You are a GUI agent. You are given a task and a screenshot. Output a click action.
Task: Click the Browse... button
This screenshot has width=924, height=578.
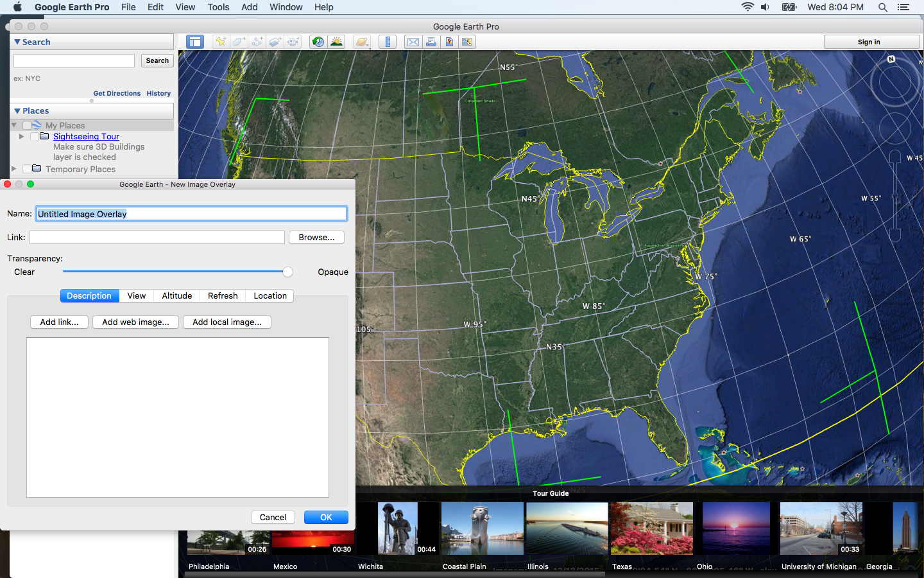click(x=316, y=238)
